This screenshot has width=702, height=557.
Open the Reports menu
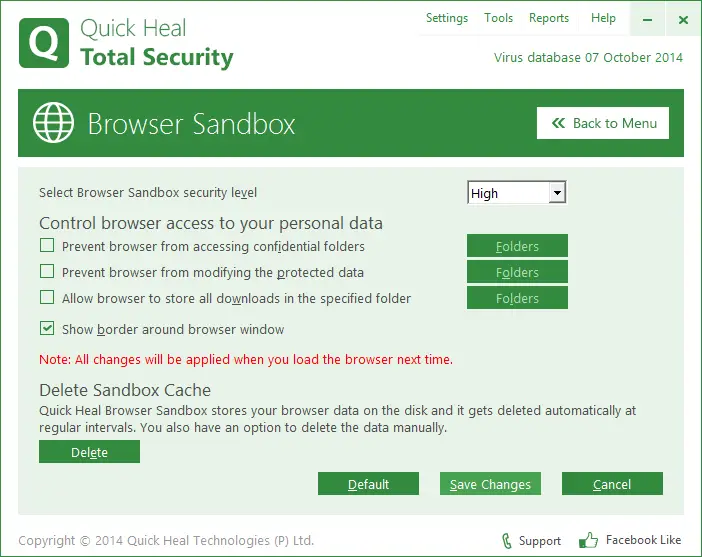click(x=549, y=18)
